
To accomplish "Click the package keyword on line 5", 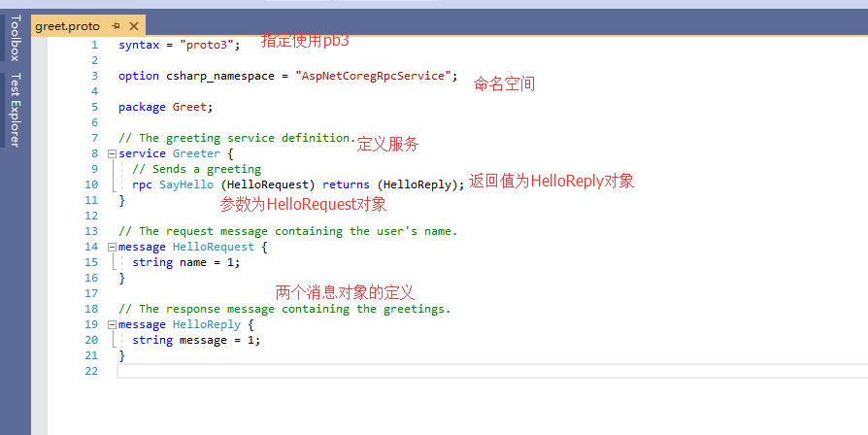I will 142,107.
